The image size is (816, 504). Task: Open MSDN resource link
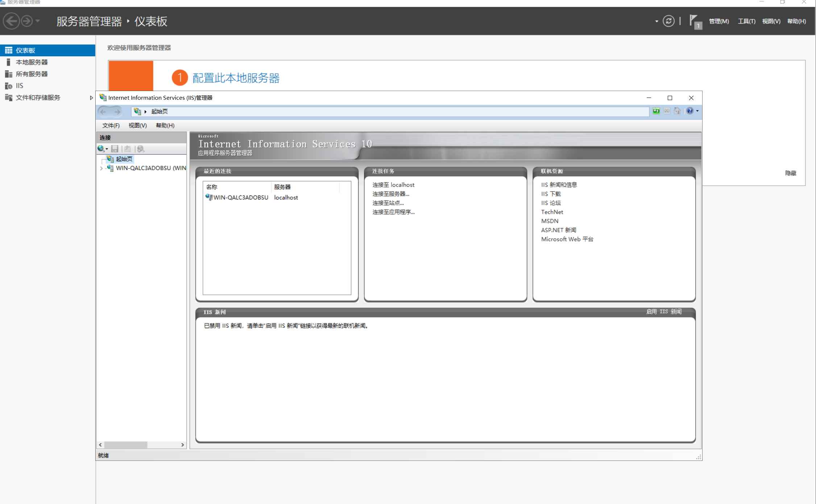550,221
